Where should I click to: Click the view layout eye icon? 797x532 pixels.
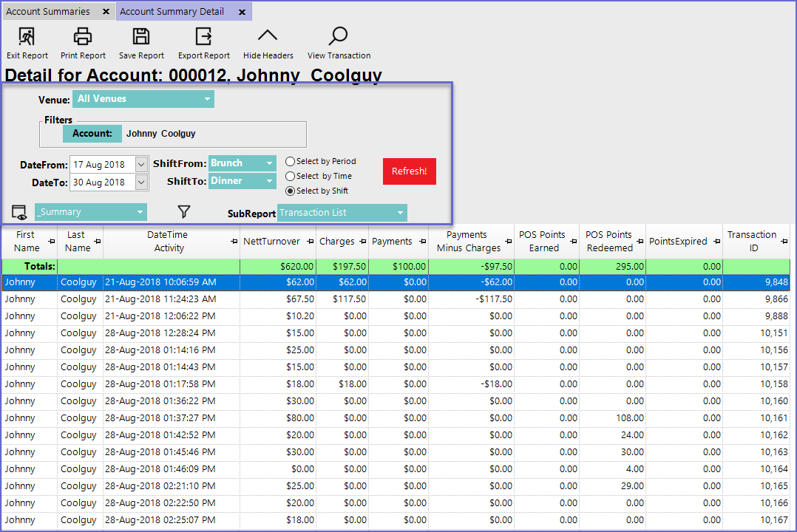coord(19,213)
